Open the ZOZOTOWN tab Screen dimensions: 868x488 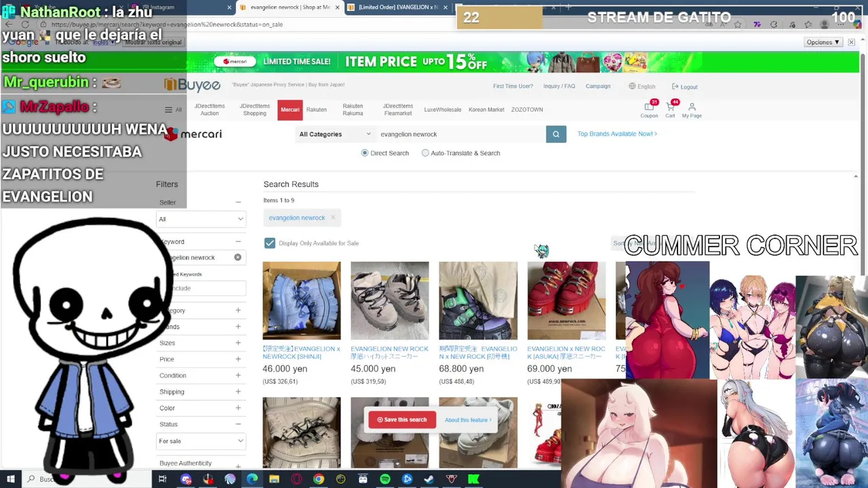[527, 110]
